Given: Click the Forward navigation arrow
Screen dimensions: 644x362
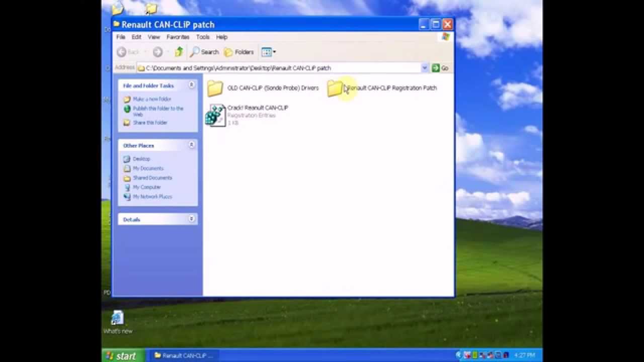Looking at the screenshot, I should tap(157, 52).
